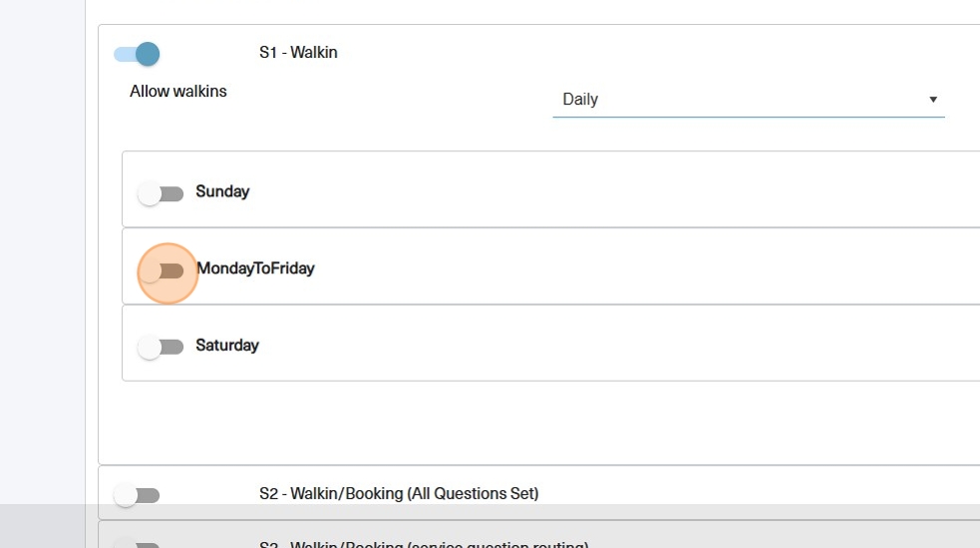Open S2 - Walkin/Booking (All Questions Set)
The height and width of the screenshot is (548, 980).
pyautogui.click(x=399, y=493)
